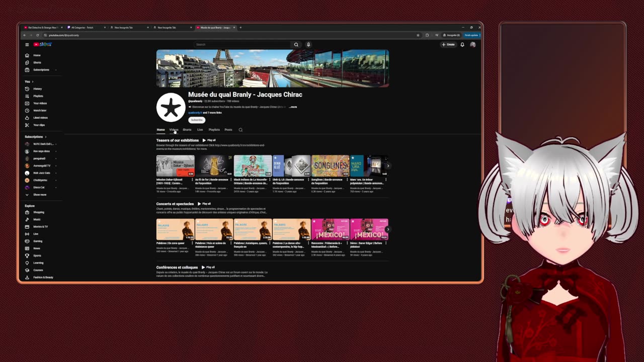Subscribe to the Musée du quai Branly channel

pos(197,120)
